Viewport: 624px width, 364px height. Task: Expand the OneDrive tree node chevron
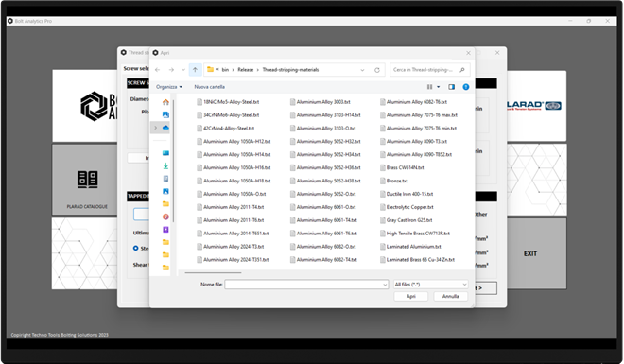point(156,128)
